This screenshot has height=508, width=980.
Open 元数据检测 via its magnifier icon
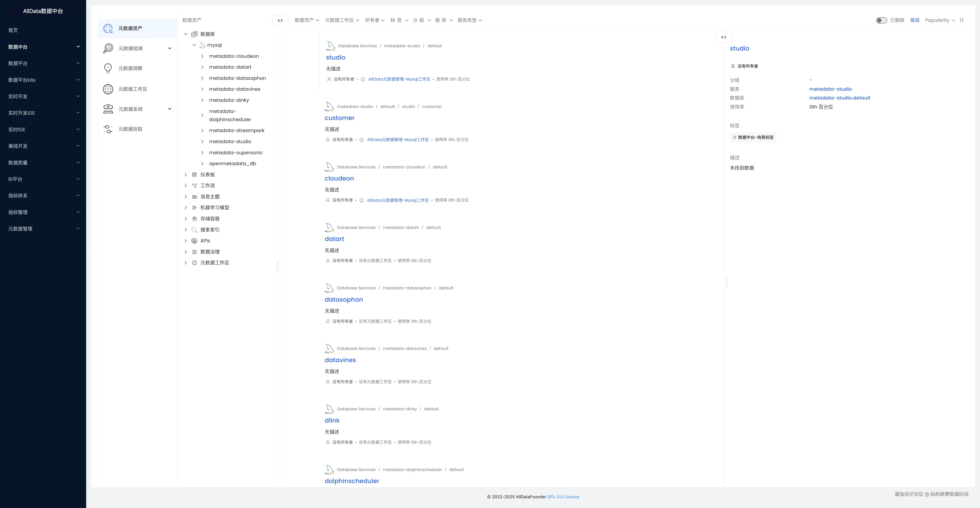pyautogui.click(x=108, y=48)
